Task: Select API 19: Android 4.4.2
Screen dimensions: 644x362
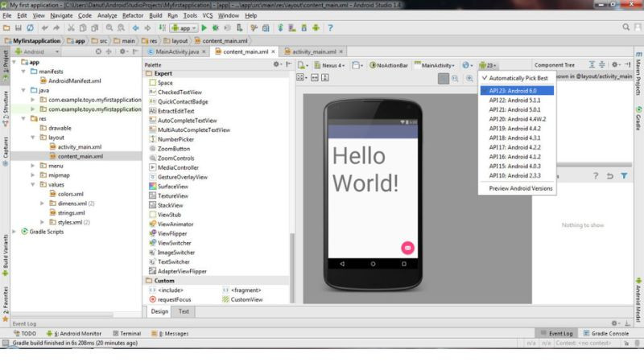Action: pyautogui.click(x=517, y=129)
